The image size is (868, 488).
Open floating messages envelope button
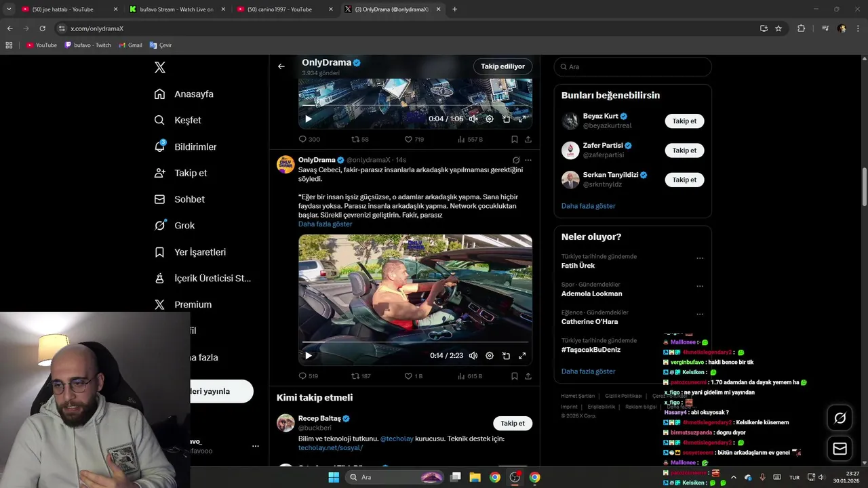840,449
